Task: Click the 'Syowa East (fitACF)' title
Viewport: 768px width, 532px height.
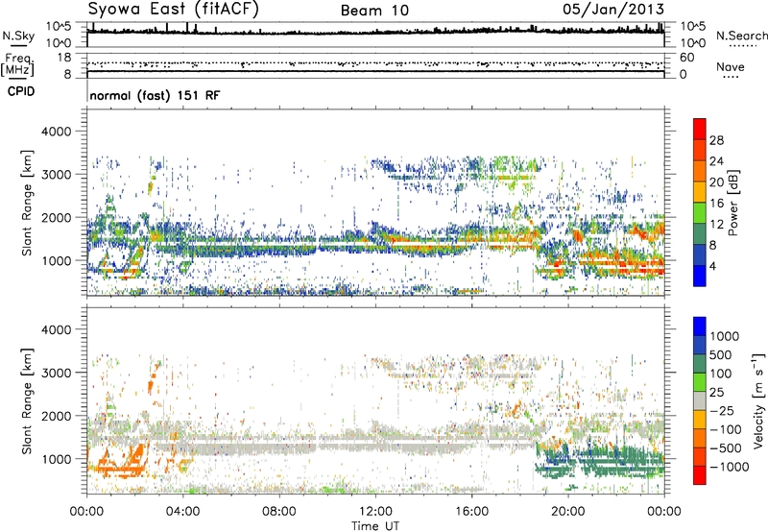Action: 173,9
